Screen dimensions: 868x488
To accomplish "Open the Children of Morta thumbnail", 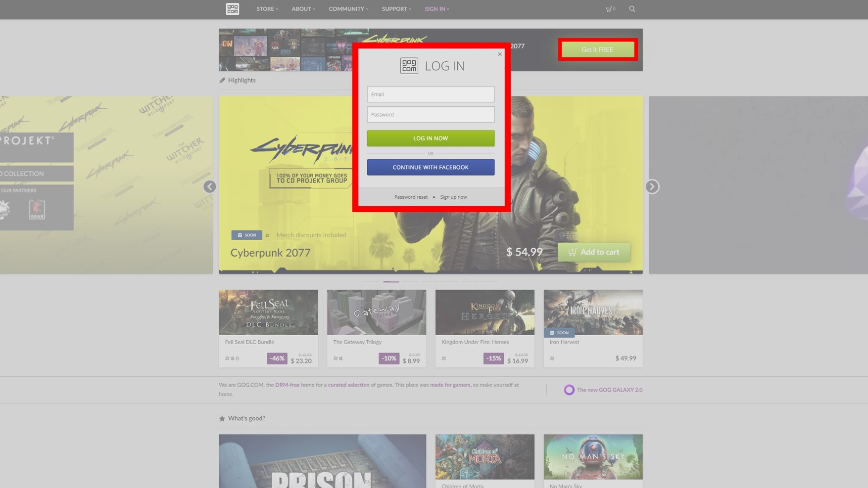I will click(485, 457).
